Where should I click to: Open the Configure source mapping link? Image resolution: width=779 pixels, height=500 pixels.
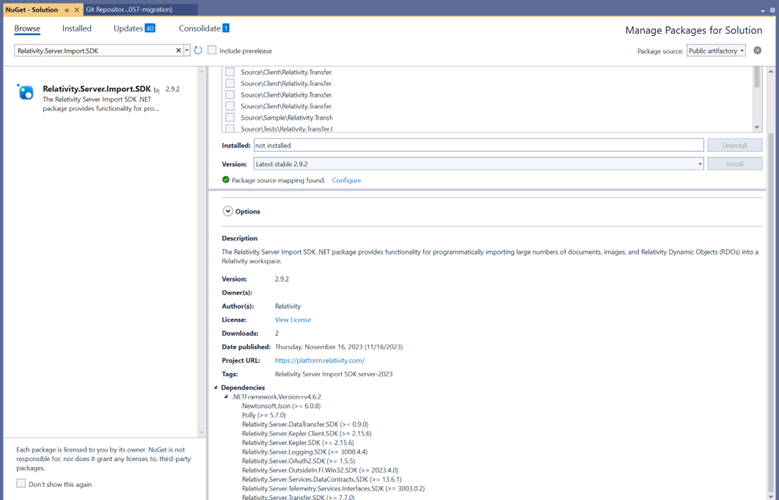(346, 180)
